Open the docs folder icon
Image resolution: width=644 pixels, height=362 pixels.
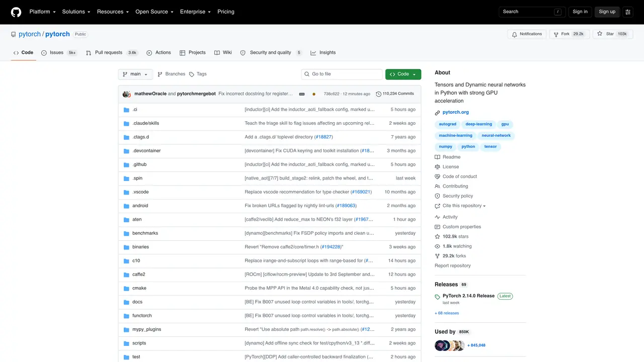click(127, 302)
